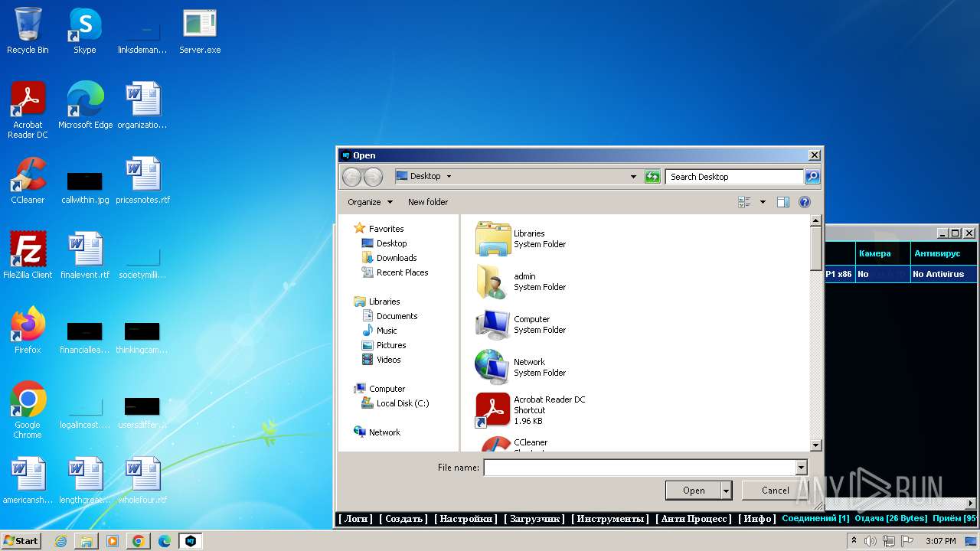
Task: Select the finalevent.rtf document icon
Action: pyautogui.click(x=85, y=256)
